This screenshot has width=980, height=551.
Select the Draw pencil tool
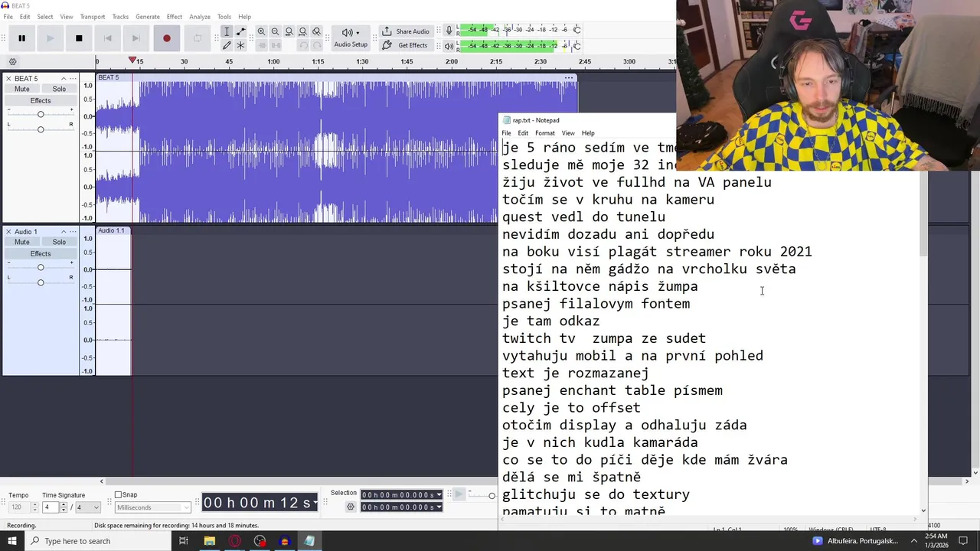pos(227,45)
